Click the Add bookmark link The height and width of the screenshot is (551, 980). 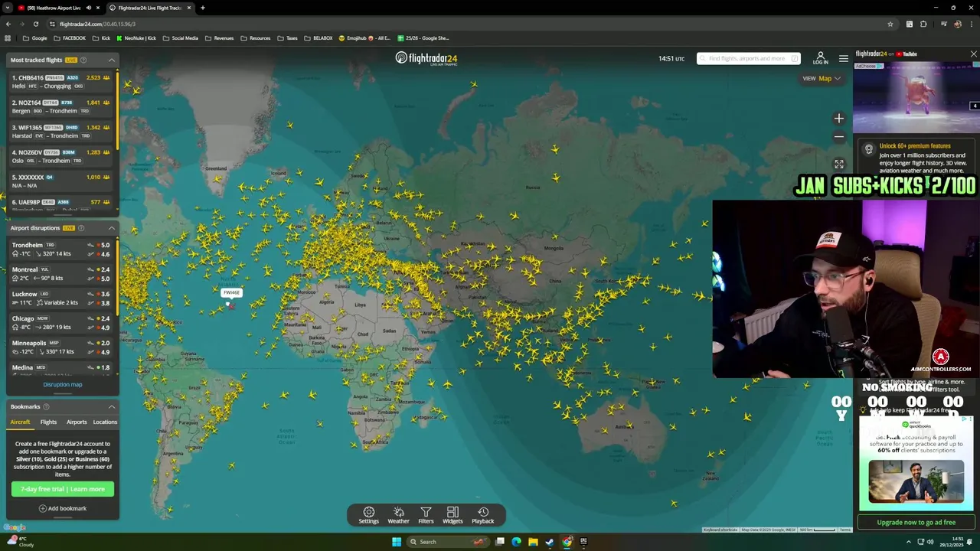63,508
